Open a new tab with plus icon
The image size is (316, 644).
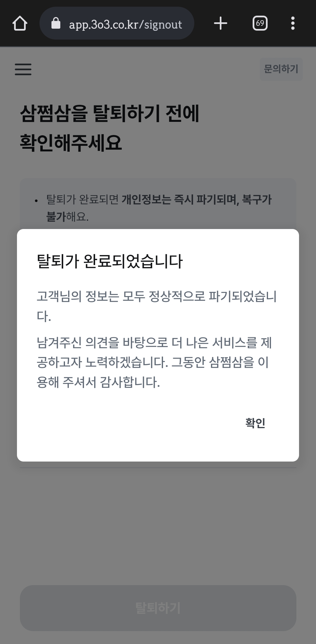pyautogui.click(x=221, y=23)
